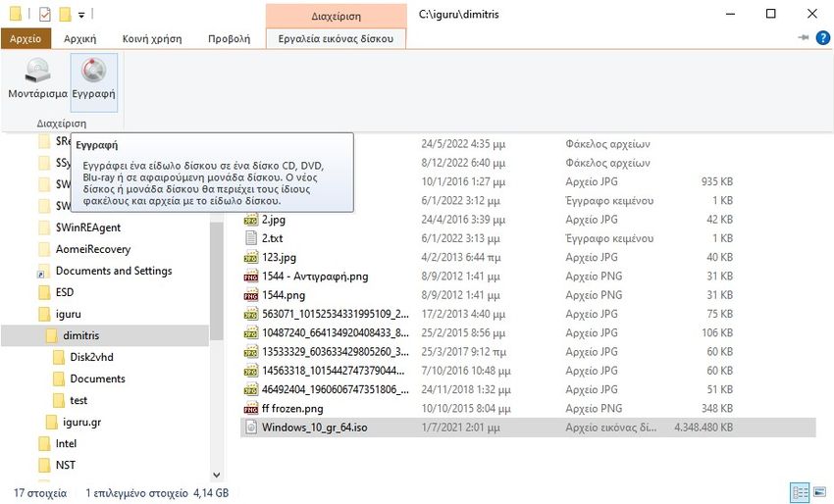Select the ff frozen.png file icon

tap(251, 408)
